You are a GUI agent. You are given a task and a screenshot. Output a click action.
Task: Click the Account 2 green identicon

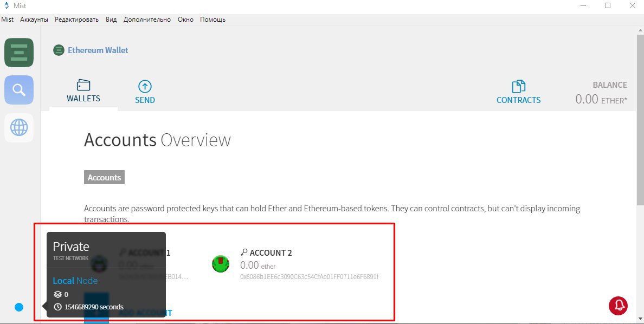click(221, 264)
